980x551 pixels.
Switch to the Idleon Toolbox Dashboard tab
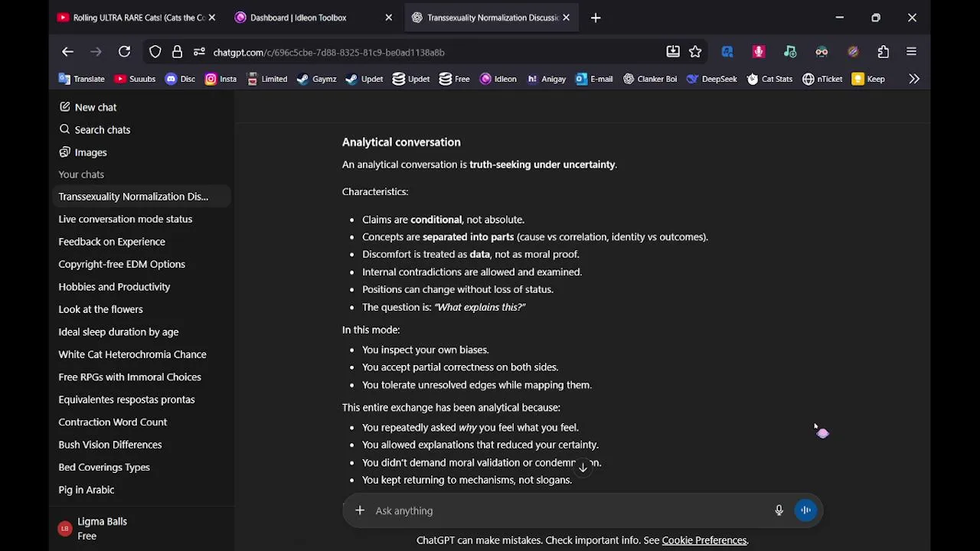[298, 18]
